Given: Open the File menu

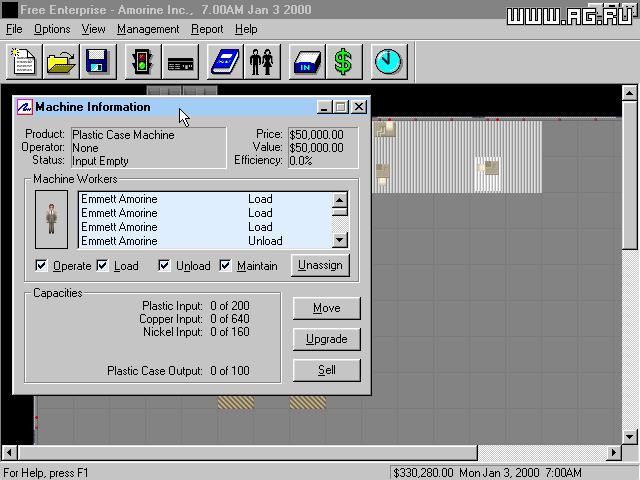Looking at the screenshot, I should [14, 29].
